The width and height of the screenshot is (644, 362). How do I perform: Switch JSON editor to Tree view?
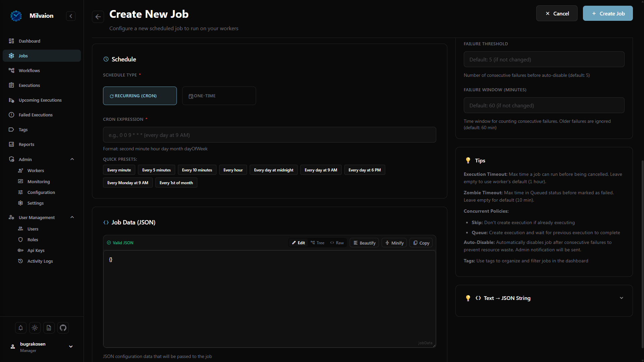click(317, 243)
